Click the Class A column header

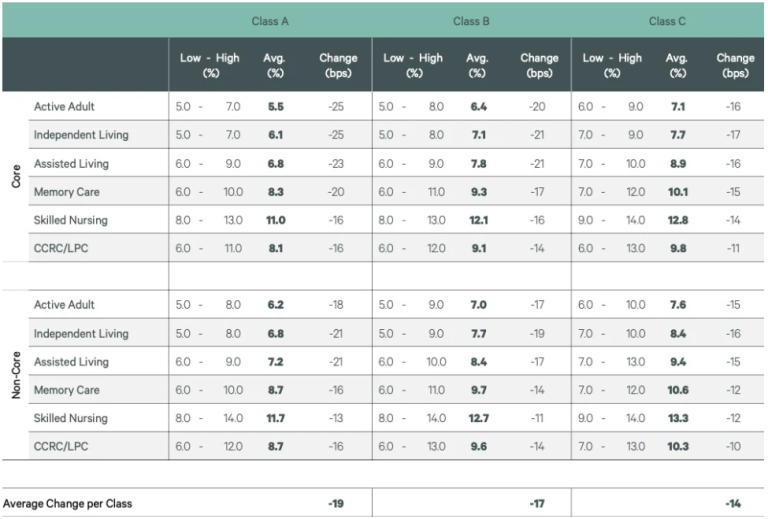tap(269, 21)
